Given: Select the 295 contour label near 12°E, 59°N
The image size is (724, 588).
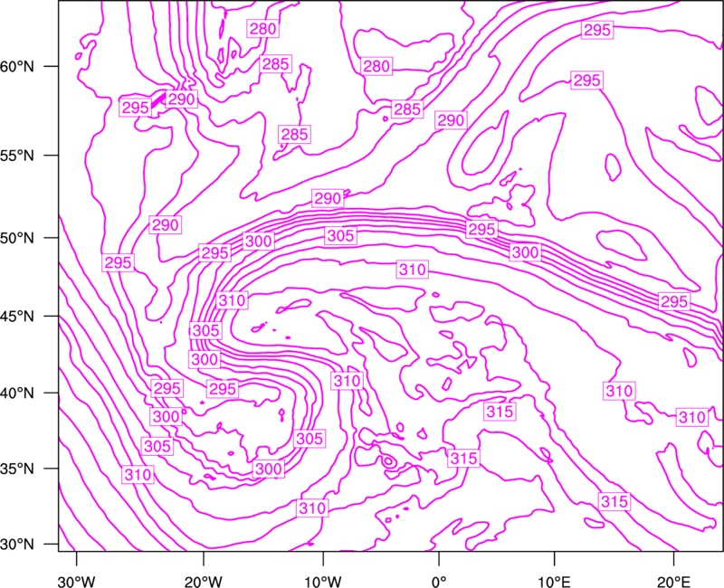Looking at the screenshot, I should coord(586,81).
